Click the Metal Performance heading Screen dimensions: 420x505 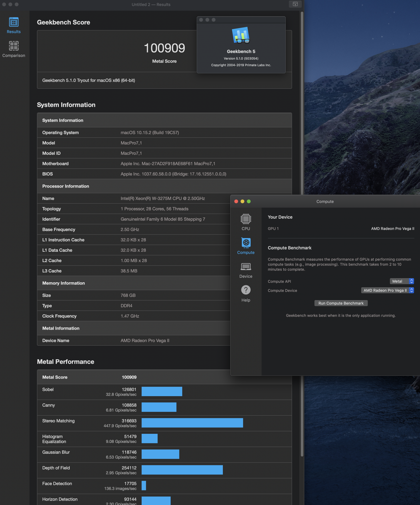click(x=66, y=362)
